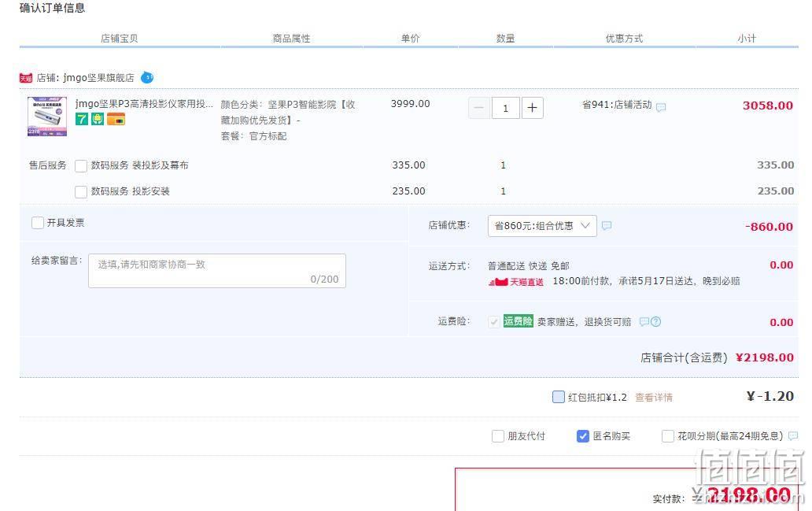Click the quantity input field
812x511 pixels.
tap(505, 108)
